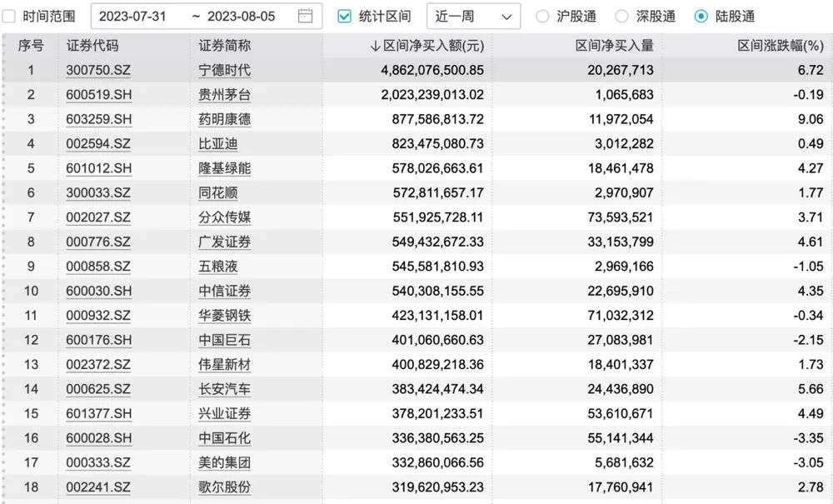Select net buy volume 73,593,521 cell

coord(621,217)
